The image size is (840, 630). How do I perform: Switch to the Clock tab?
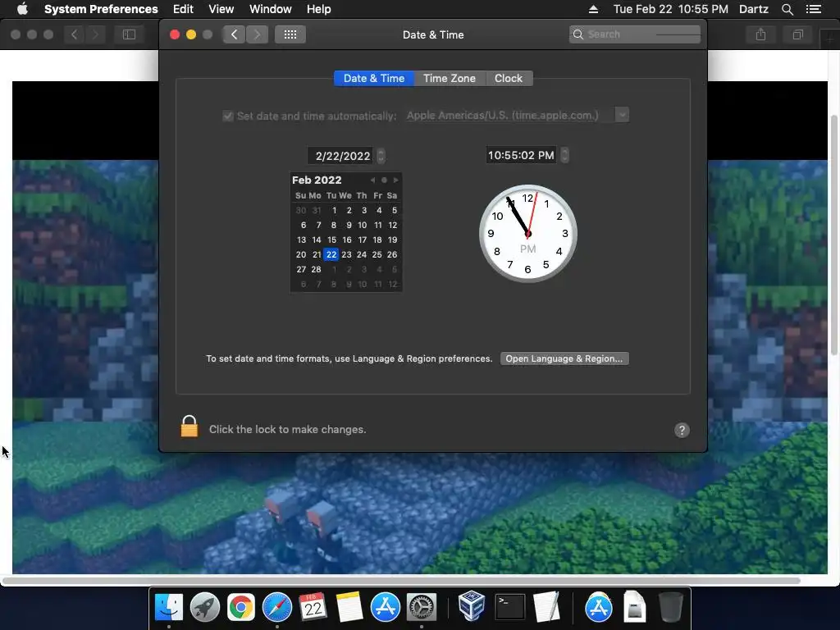pyautogui.click(x=509, y=78)
